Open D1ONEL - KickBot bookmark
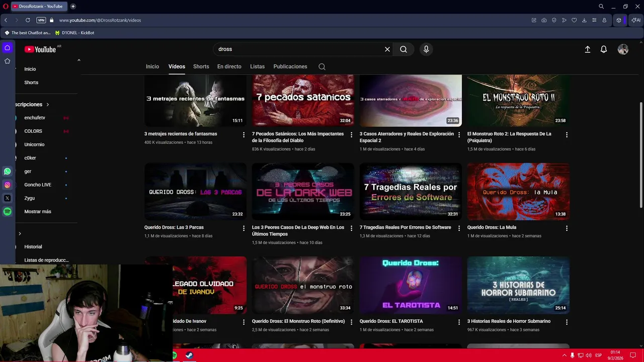644x362 pixels. coord(74,33)
